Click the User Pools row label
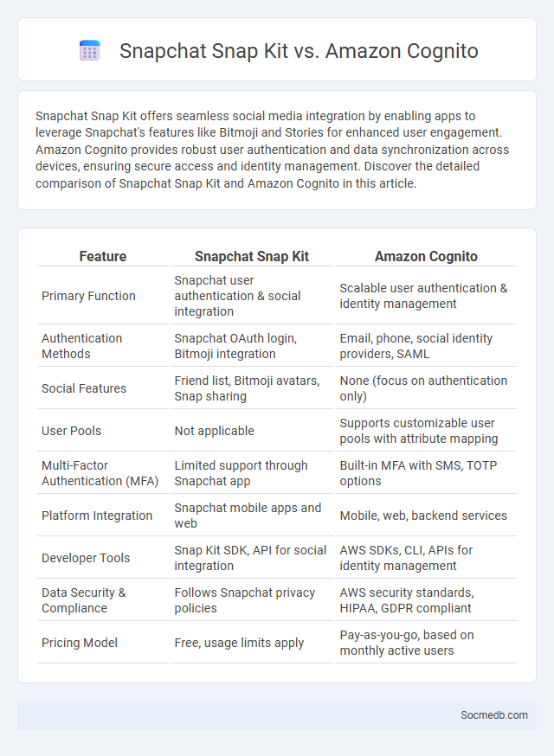554x756 pixels. coord(72,431)
